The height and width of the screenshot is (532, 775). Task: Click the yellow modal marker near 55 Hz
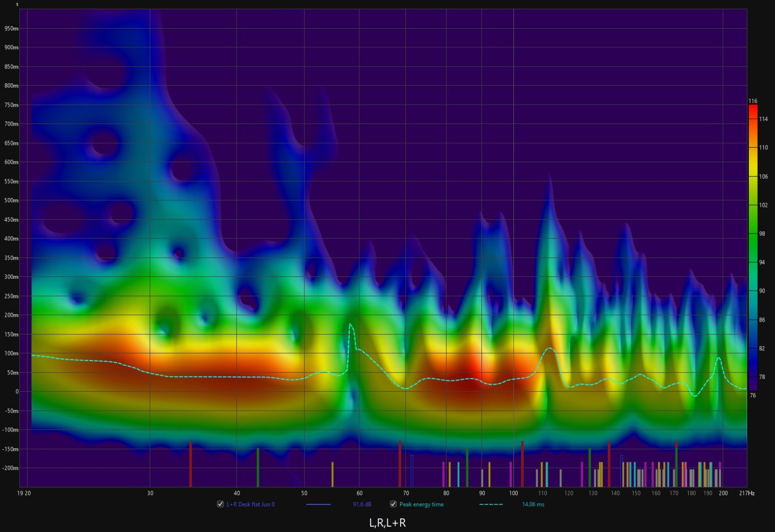pos(333,474)
